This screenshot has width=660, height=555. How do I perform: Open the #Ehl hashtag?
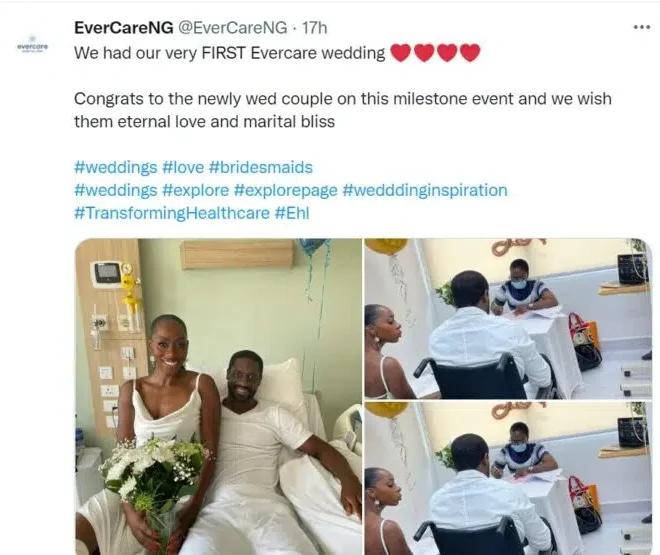292,213
